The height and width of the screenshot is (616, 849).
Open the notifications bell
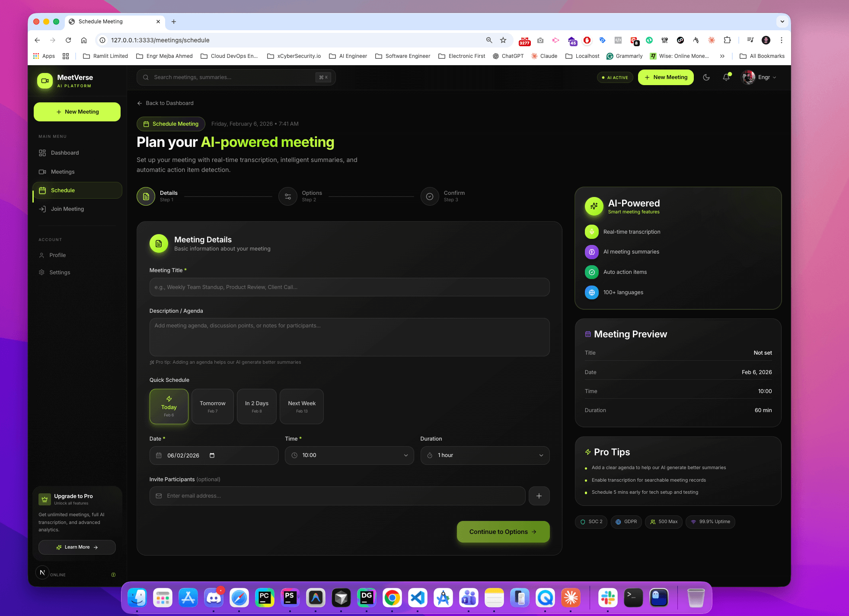point(726,77)
